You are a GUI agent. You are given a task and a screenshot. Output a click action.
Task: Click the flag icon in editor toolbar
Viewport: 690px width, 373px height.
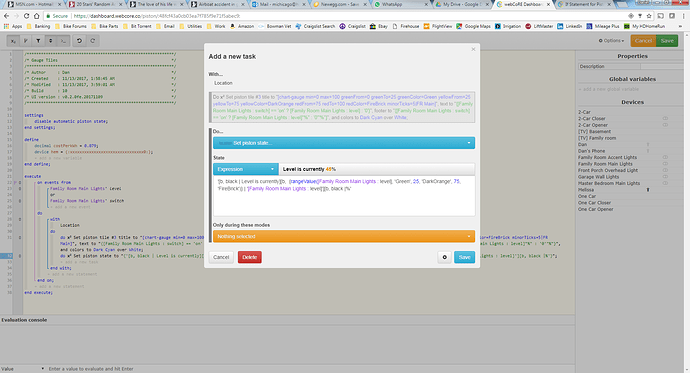click(26, 41)
